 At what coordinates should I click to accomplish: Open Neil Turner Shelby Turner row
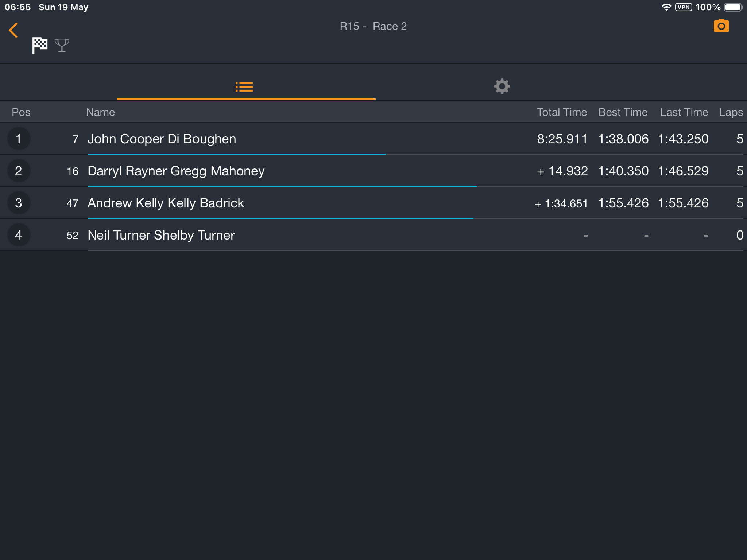click(x=373, y=235)
